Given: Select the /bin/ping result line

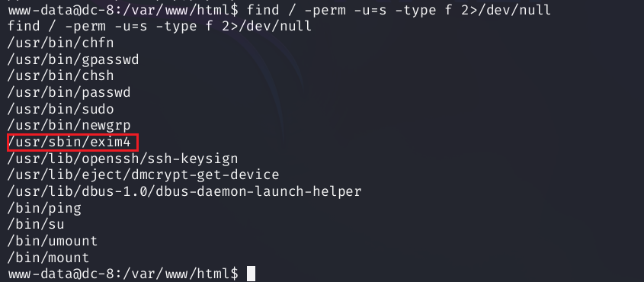Looking at the screenshot, I should (44, 209).
